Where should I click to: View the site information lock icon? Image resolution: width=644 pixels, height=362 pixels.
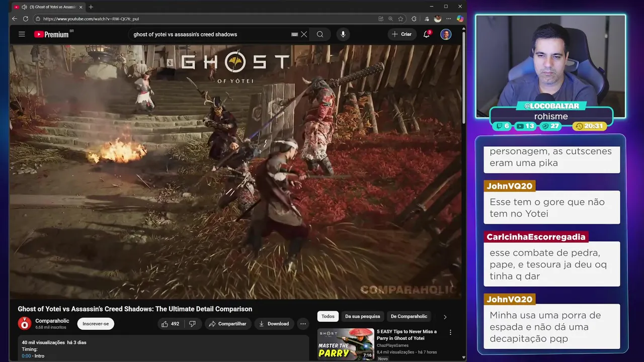coord(38,19)
